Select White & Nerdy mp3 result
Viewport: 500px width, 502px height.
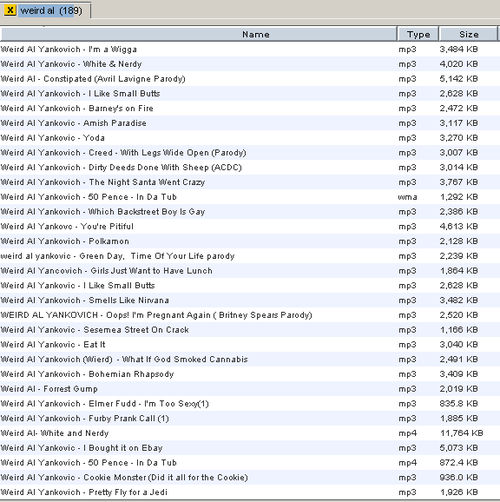pos(250,64)
